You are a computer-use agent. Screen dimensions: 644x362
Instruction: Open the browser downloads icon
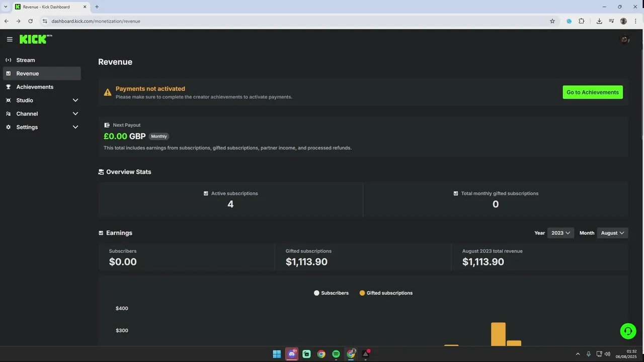(599, 21)
